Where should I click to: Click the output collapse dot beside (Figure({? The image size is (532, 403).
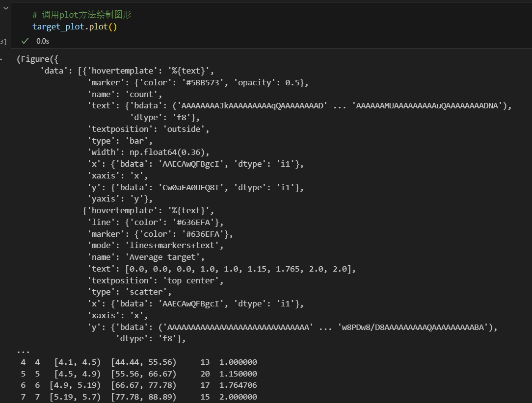pyautogui.click(x=2, y=59)
